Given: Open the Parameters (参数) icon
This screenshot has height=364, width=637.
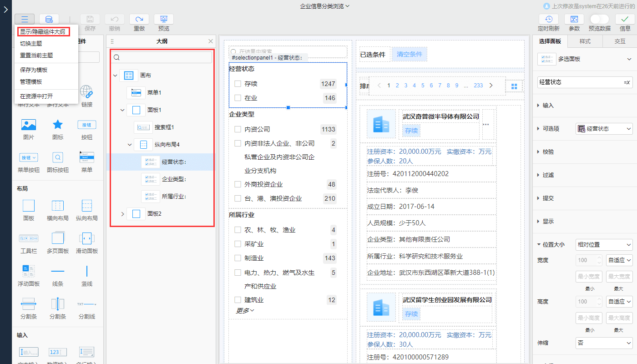Looking at the screenshot, I should tap(574, 19).
